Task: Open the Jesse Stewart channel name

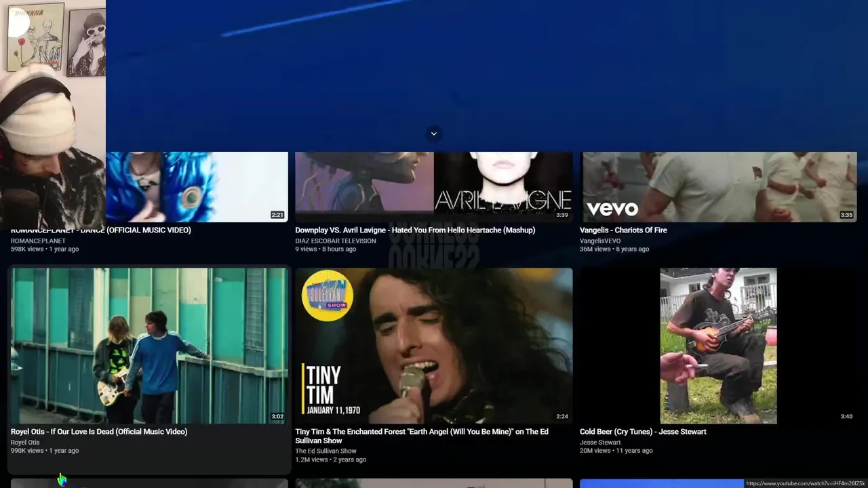Action: (600, 443)
